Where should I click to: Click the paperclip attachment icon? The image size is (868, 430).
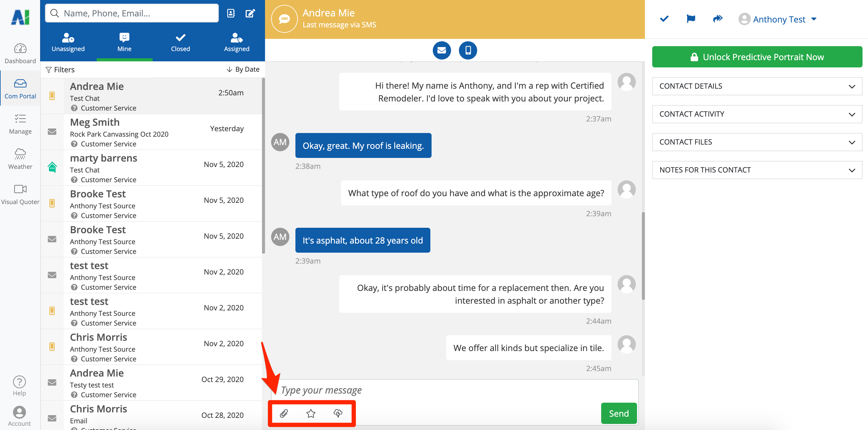(284, 413)
